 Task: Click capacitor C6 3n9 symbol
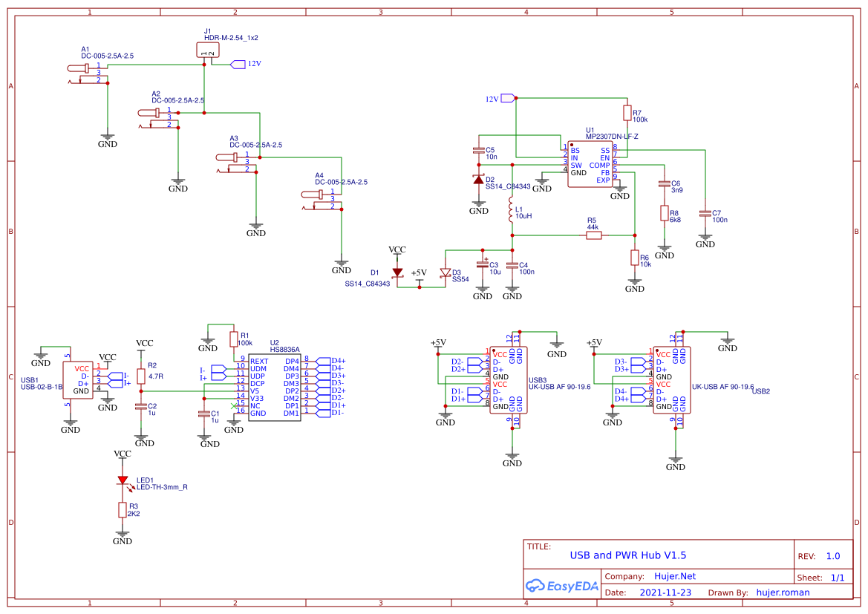665,184
